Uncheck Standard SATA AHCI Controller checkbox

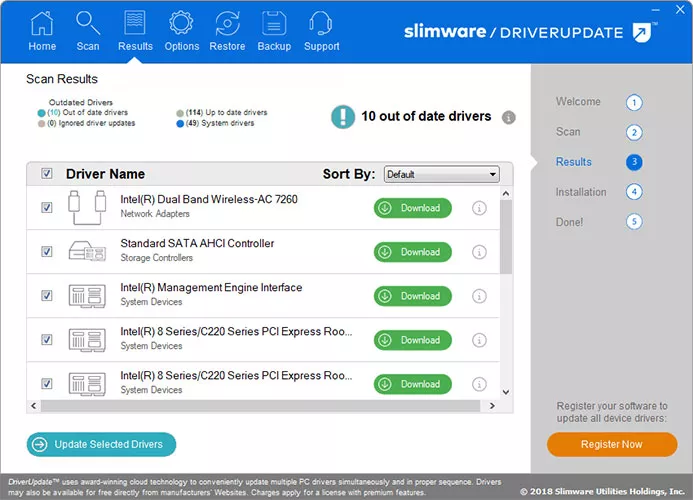tap(46, 252)
